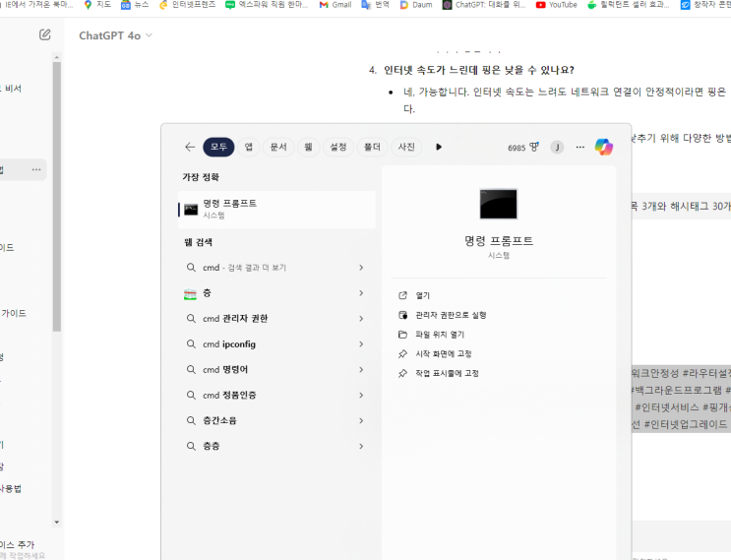Click the magnifier icon beside 층간소음

(191, 420)
